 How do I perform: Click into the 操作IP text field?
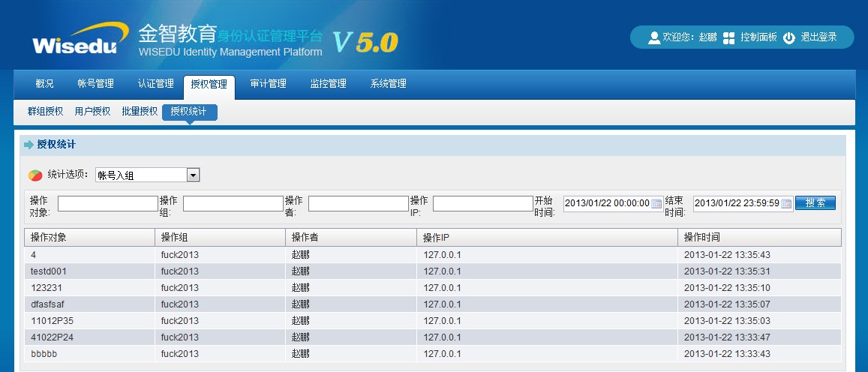482,204
